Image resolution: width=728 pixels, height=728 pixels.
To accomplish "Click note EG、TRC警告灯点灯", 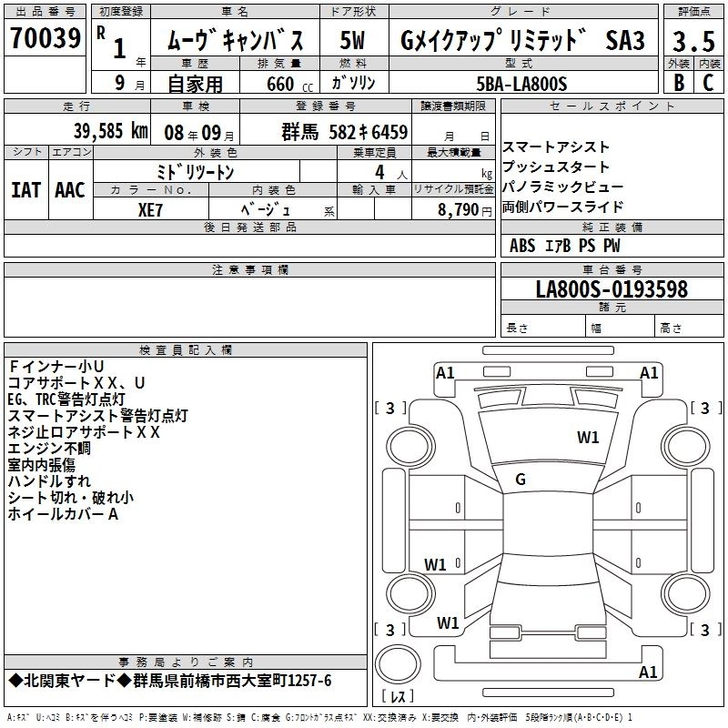I will click(66, 399).
